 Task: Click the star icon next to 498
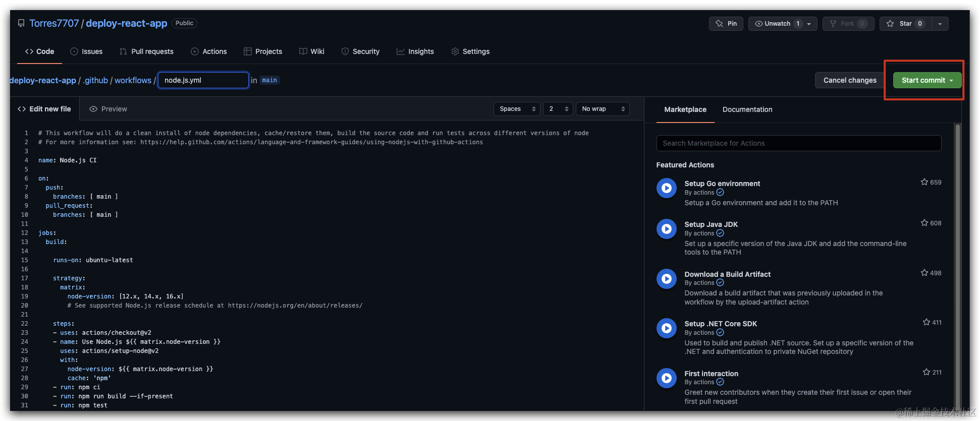(x=924, y=273)
